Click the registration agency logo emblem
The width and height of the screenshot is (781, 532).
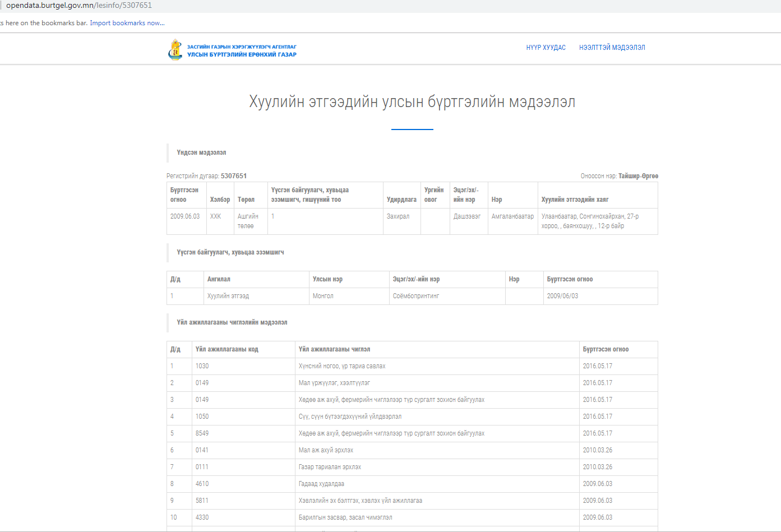[175, 50]
